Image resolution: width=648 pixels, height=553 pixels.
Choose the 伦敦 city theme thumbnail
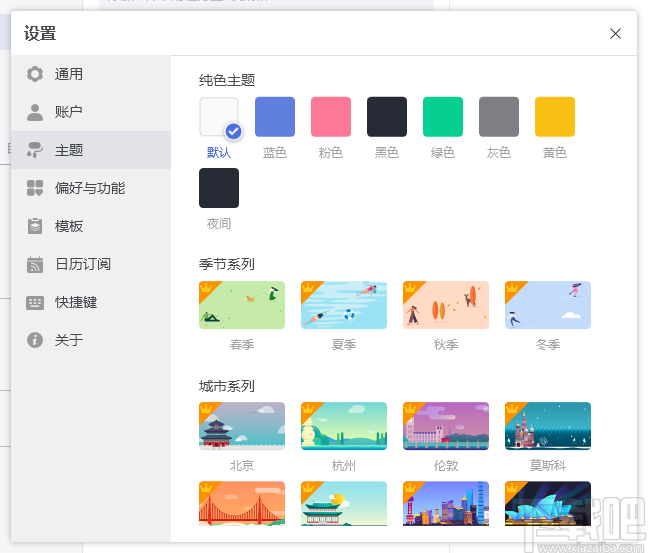point(446,426)
